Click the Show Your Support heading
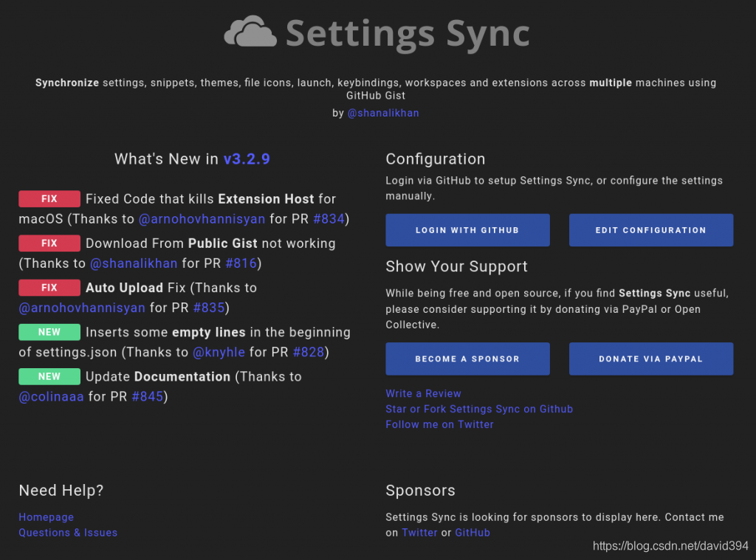The width and height of the screenshot is (756, 560). [456, 266]
